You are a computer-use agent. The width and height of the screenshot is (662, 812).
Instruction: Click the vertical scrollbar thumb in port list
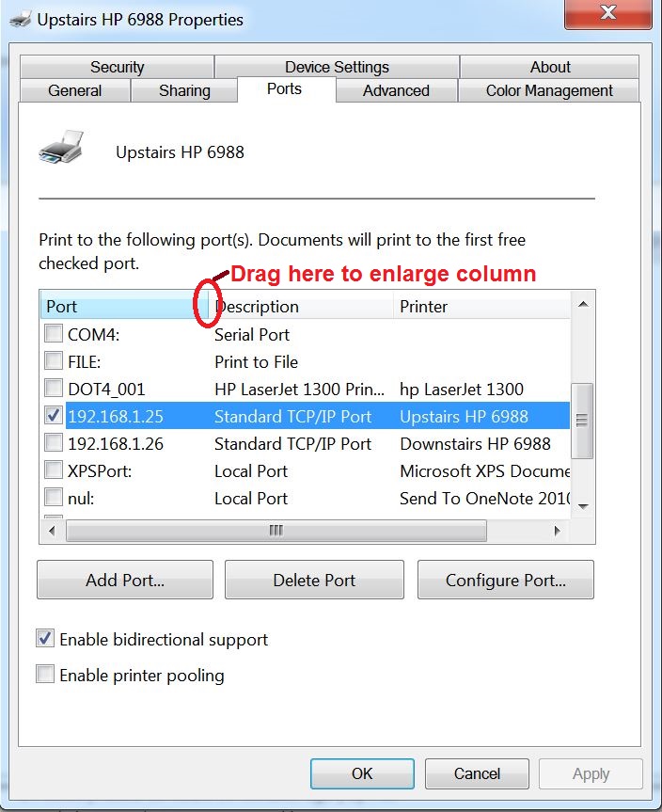(x=582, y=421)
